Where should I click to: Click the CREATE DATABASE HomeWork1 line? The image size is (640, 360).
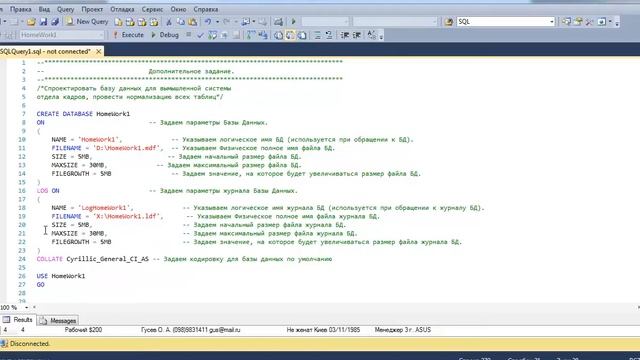click(x=83, y=114)
